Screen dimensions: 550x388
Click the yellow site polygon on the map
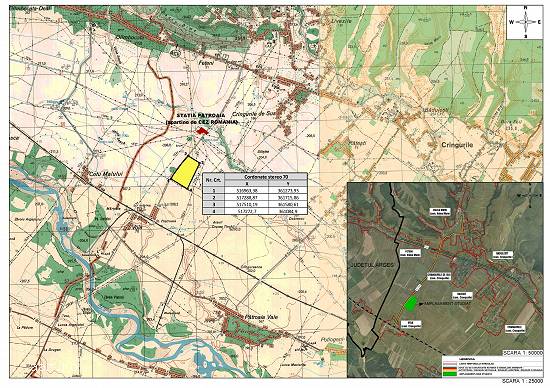pos(185,172)
